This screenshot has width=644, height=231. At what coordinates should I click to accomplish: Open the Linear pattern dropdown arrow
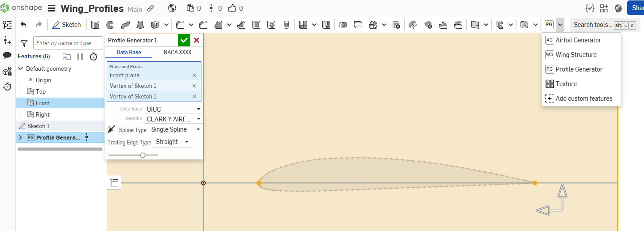click(x=314, y=25)
